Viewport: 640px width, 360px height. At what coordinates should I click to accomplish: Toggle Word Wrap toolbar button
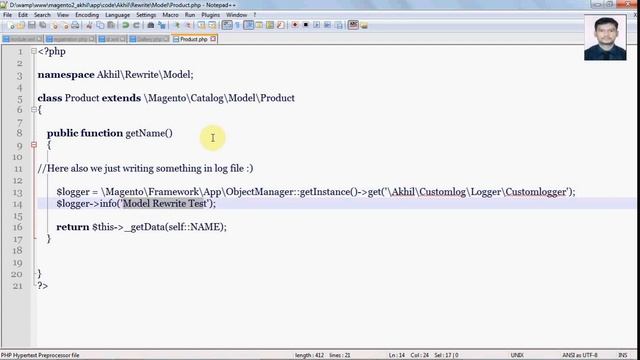[227, 25]
